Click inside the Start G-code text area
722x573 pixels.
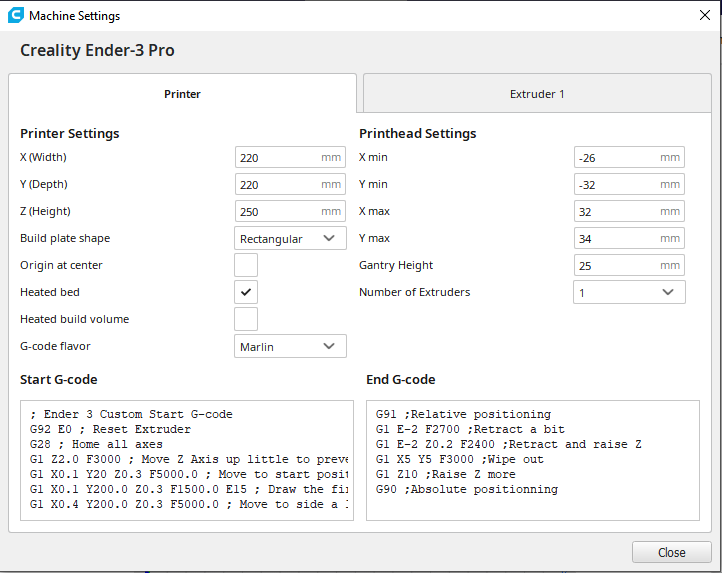click(x=187, y=461)
